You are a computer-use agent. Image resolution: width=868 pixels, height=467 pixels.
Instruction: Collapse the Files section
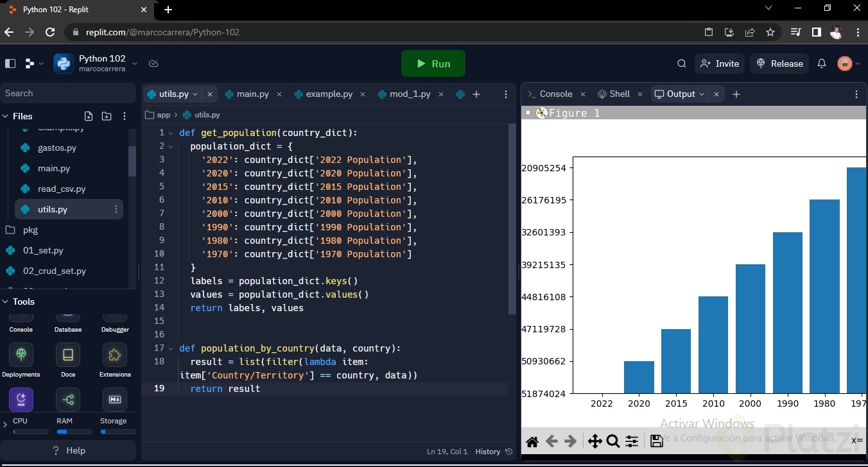click(6, 116)
